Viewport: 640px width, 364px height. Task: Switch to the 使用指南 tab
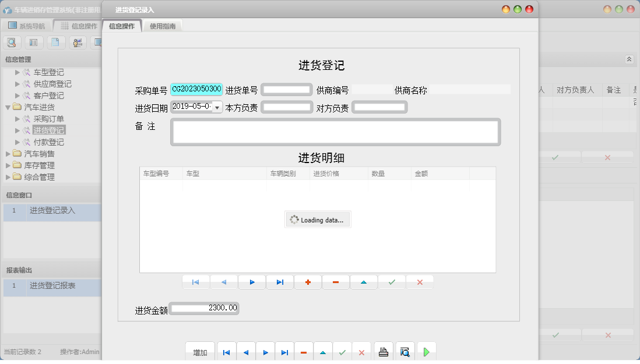(x=162, y=26)
